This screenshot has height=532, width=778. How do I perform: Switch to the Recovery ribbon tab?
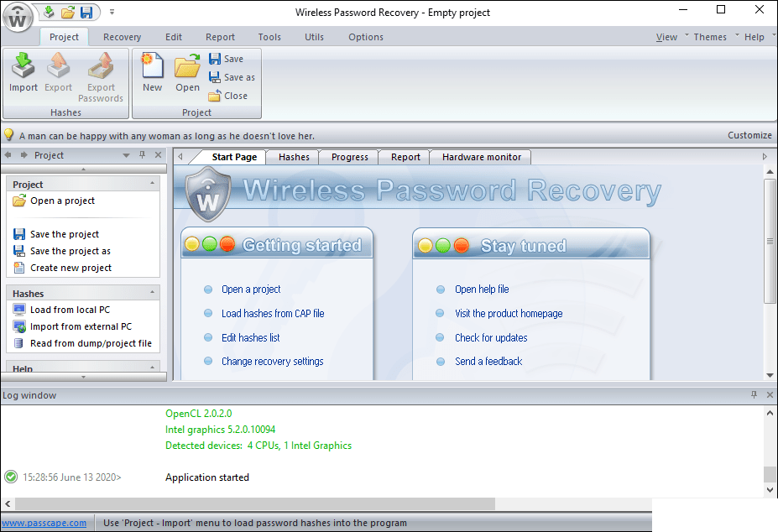122,37
